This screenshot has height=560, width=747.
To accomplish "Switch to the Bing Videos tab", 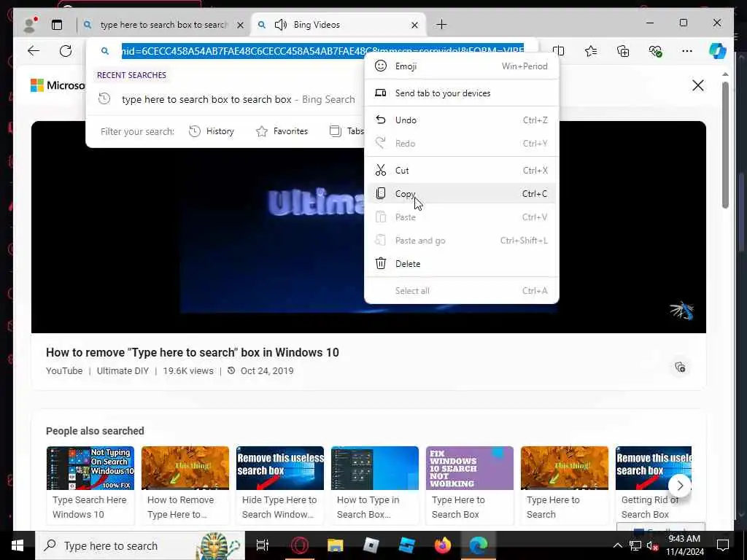I will pos(338,24).
